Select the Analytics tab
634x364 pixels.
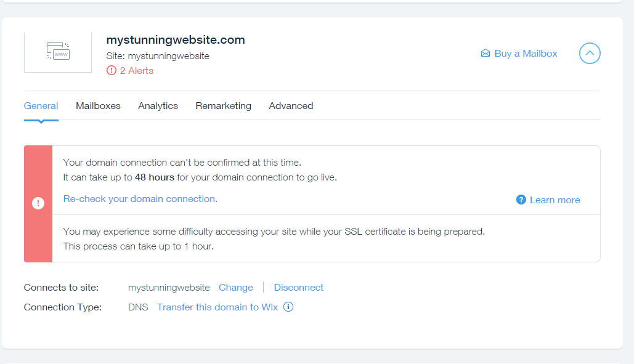coord(158,106)
